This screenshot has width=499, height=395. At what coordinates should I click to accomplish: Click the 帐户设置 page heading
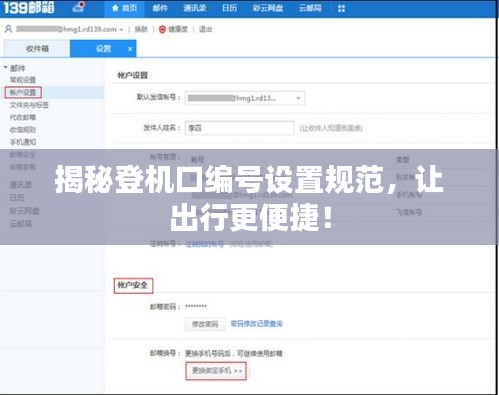pos(133,75)
